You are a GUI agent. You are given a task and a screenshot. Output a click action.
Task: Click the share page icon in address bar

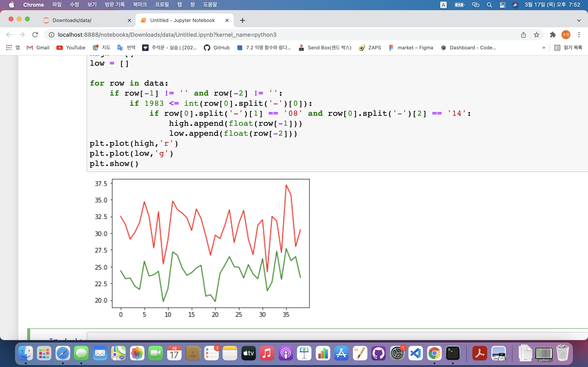[523, 35]
